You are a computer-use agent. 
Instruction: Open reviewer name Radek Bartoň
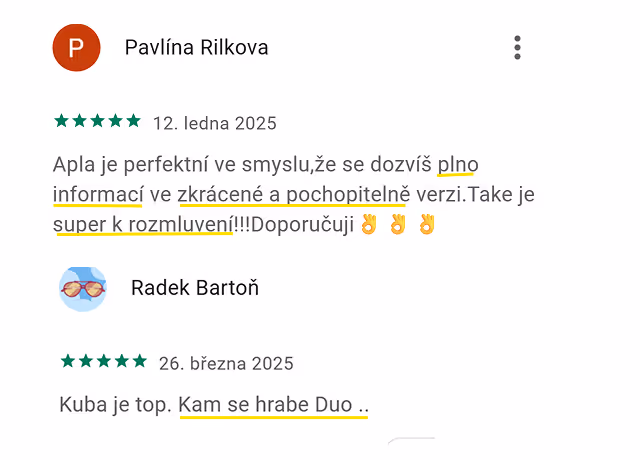[x=195, y=288]
